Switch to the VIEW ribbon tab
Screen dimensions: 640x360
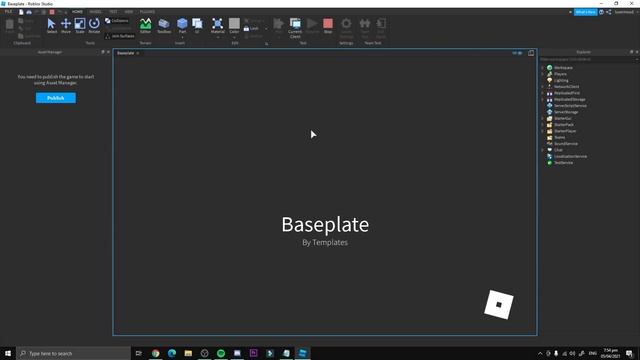click(129, 12)
